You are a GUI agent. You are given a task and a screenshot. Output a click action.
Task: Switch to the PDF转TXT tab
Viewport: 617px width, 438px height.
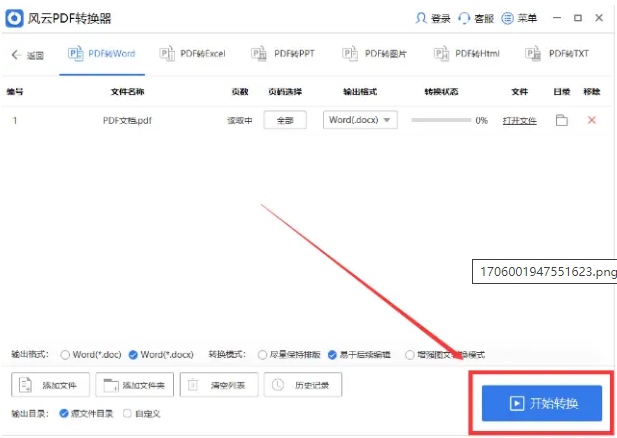pyautogui.click(x=557, y=54)
